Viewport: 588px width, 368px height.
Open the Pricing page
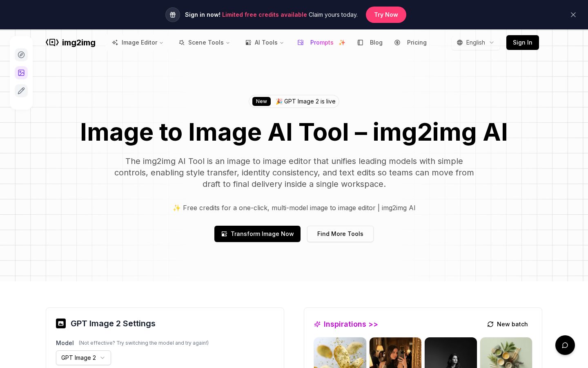410,43
